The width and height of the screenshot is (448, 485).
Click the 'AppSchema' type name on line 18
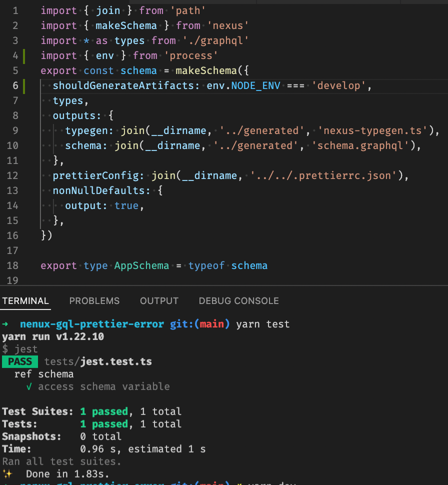[141, 265]
